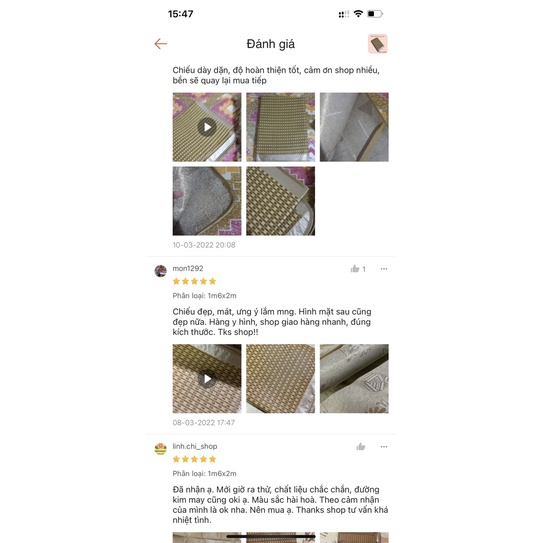Screen dimensions: 543x543
Task: Open mon1292's profile avatar
Action: [x=161, y=271]
